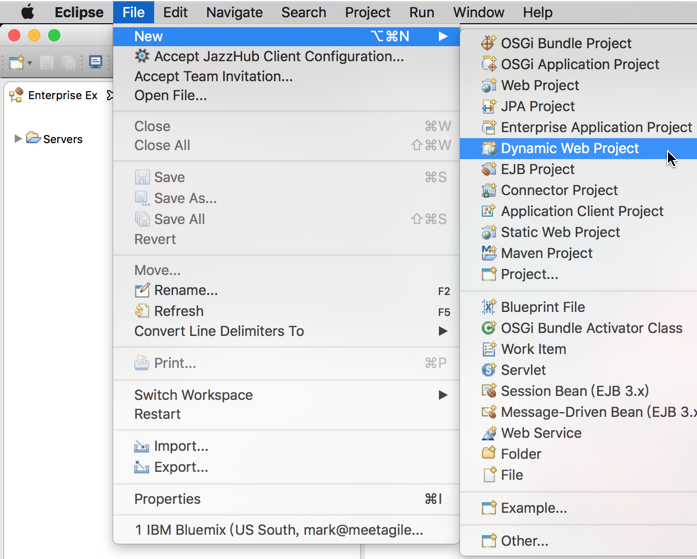Click the Maven Project icon
The width and height of the screenshot is (697, 559).
pos(489,253)
